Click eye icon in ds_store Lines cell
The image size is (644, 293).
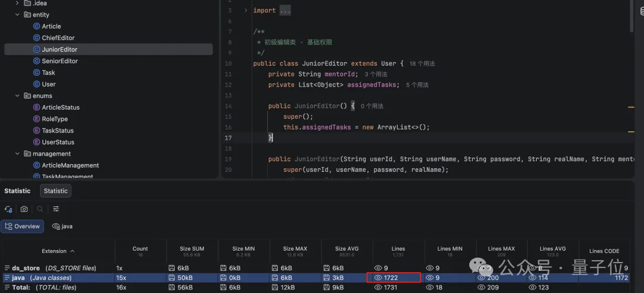[x=377, y=269]
